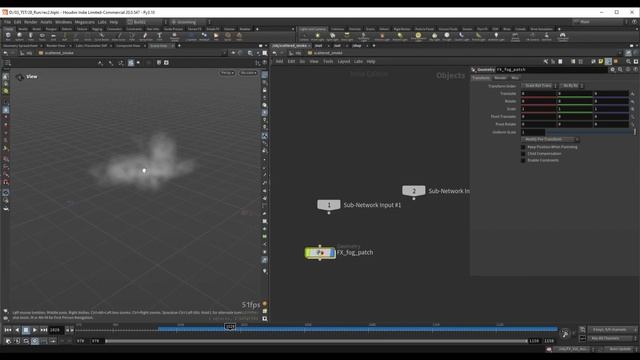Select the Sky Light shelf tool

point(435,37)
